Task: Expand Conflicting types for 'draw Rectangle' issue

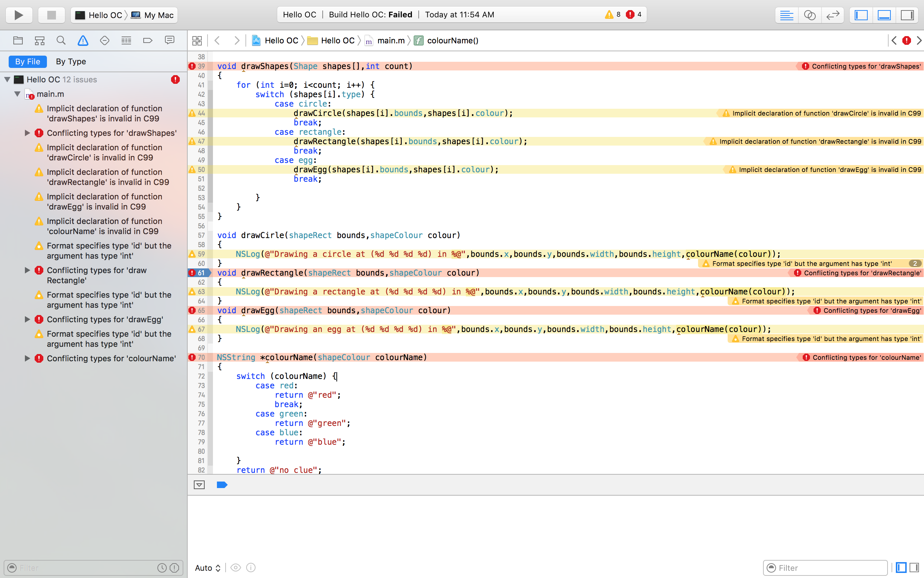Action: tap(27, 270)
